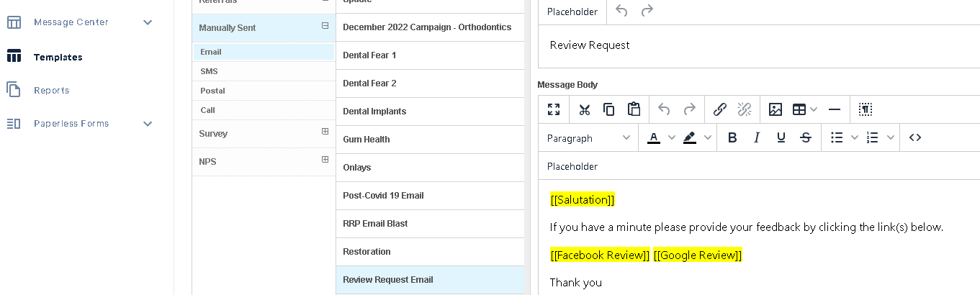Click the subject field containing Review Request

pyautogui.click(x=756, y=45)
